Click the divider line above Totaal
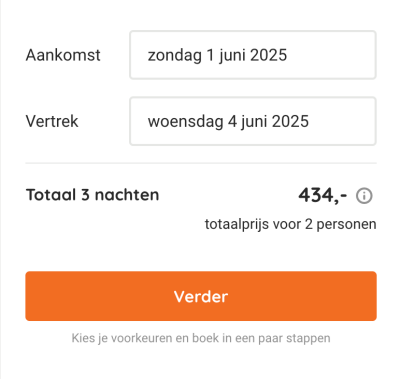 tap(201, 163)
